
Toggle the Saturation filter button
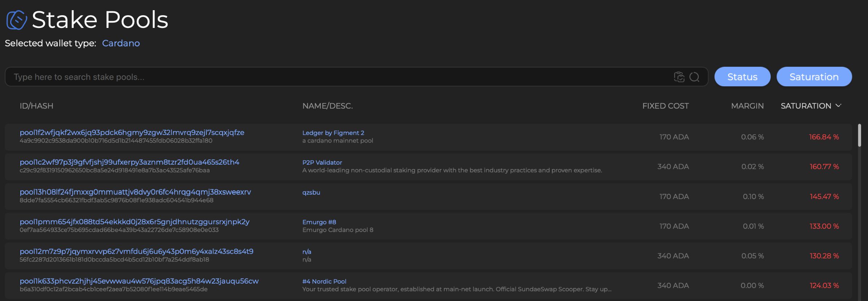[x=814, y=77]
